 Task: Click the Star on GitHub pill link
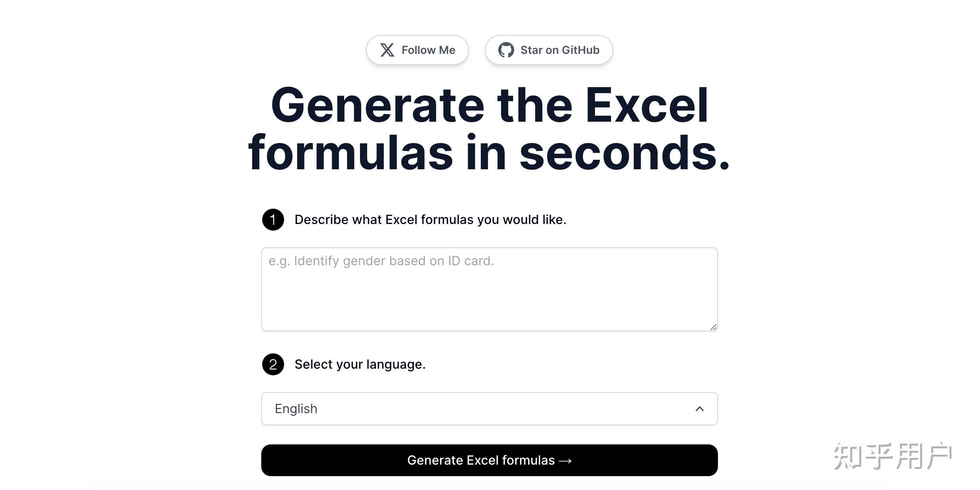[549, 50]
